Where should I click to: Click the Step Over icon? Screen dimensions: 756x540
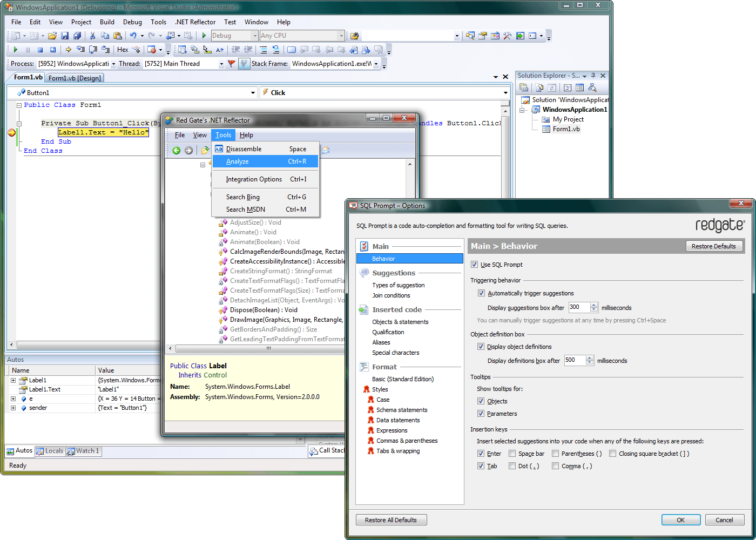point(93,50)
